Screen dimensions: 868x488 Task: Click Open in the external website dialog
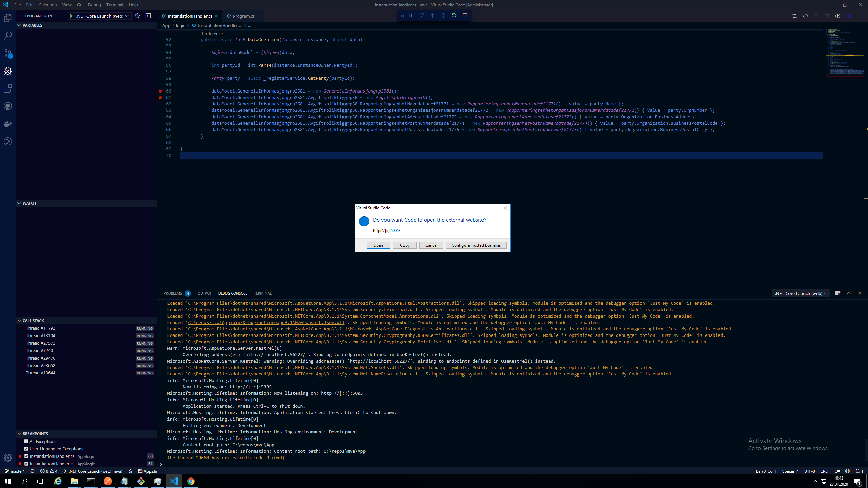(378, 245)
